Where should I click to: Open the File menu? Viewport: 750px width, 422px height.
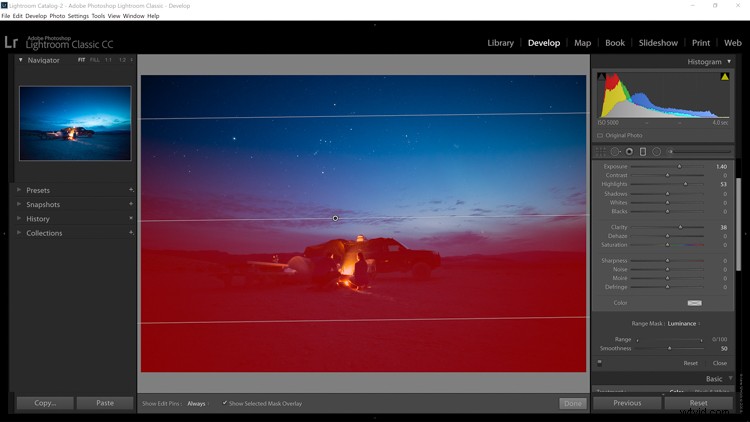click(6, 16)
